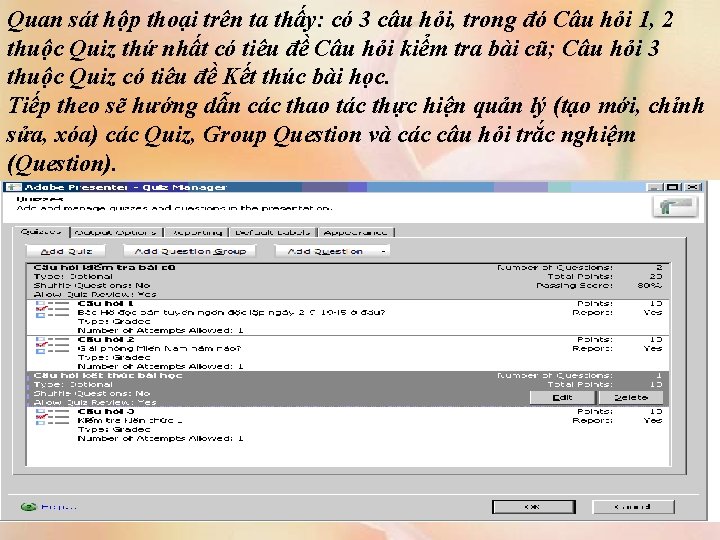Image resolution: width=720 pixels, height=540 pixels.
Task: Click question text 'Giải phóng Miền Nam năm nào?'
Action: [x=159, y=349]
